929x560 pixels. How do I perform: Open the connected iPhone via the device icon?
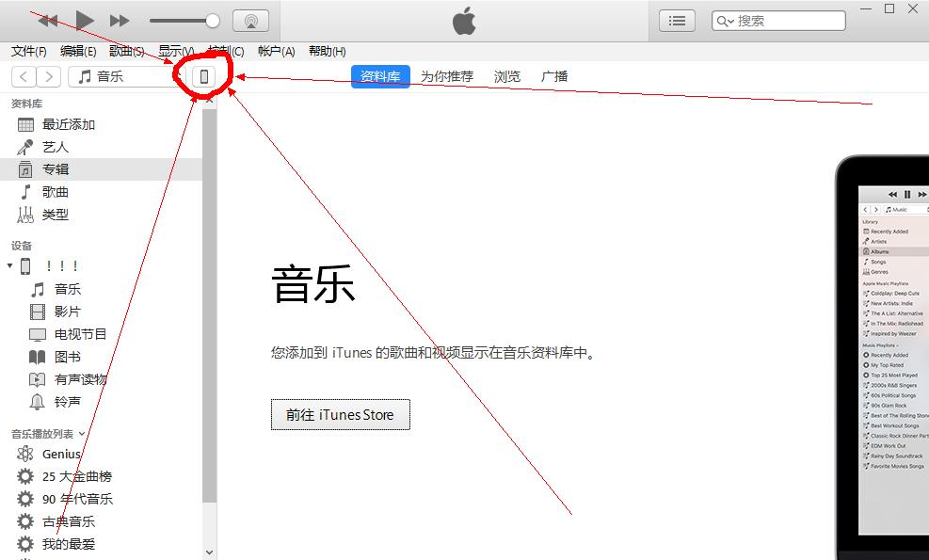click(205, 75)
